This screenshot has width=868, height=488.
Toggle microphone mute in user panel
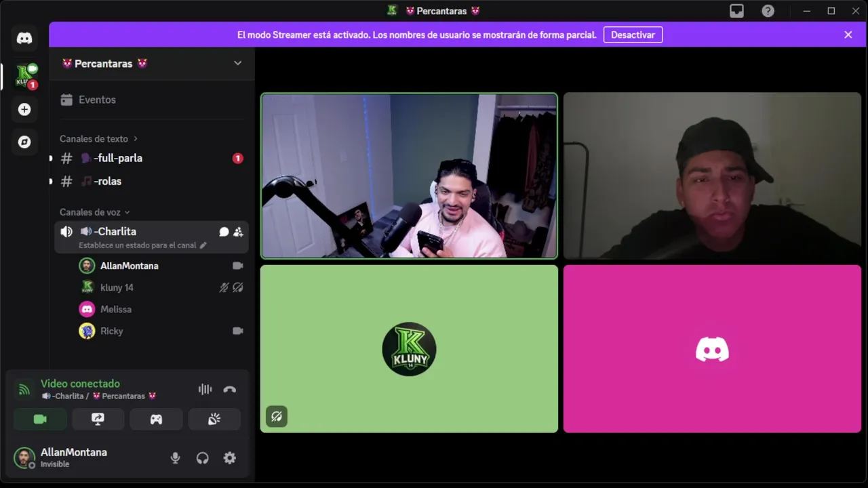click(x=175, y=458)
